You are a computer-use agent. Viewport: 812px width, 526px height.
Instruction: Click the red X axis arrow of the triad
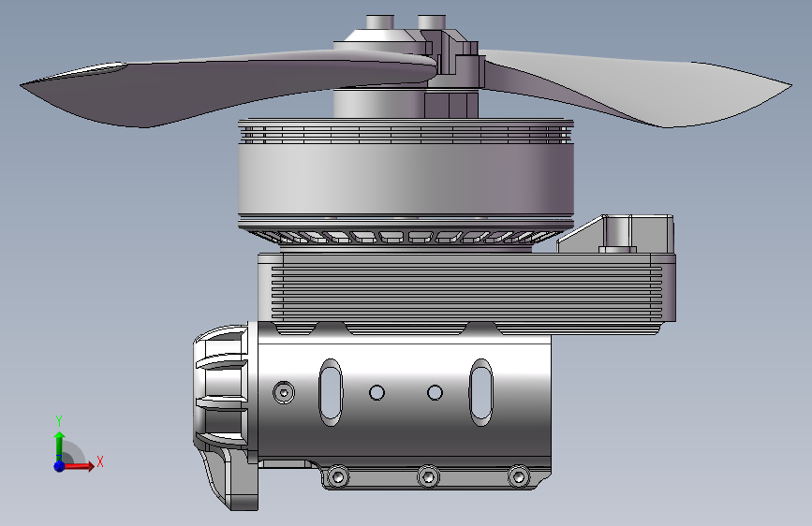tap(79, 466)
